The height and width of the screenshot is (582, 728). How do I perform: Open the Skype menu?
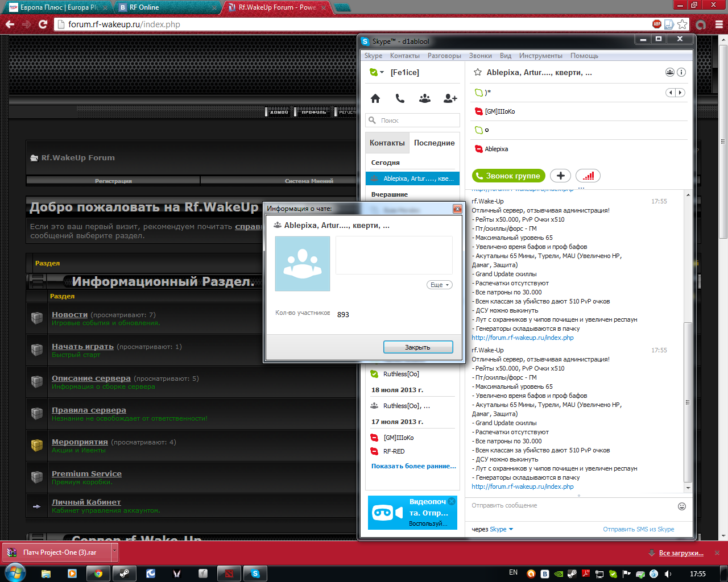pyautogui.click(x=373, y=56)
